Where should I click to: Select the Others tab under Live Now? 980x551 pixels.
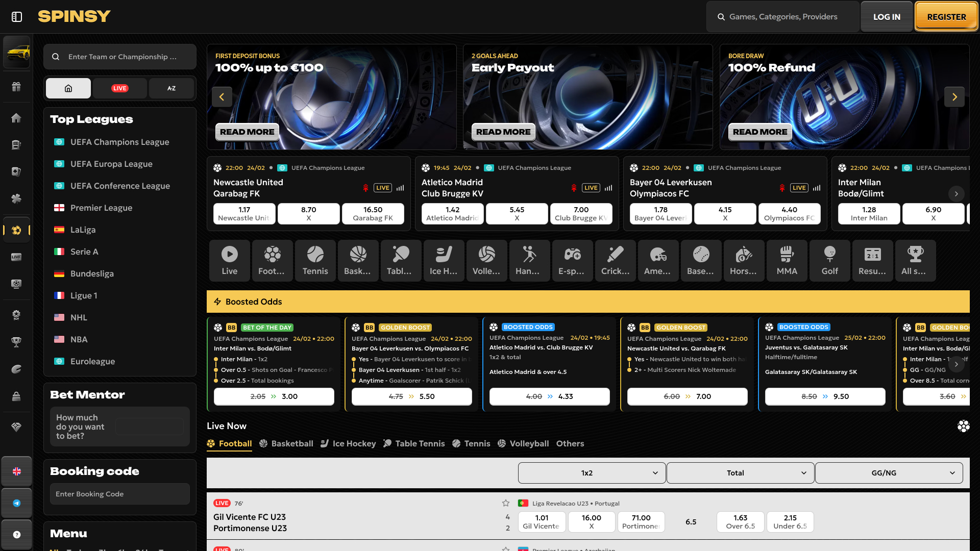[570, 443]
